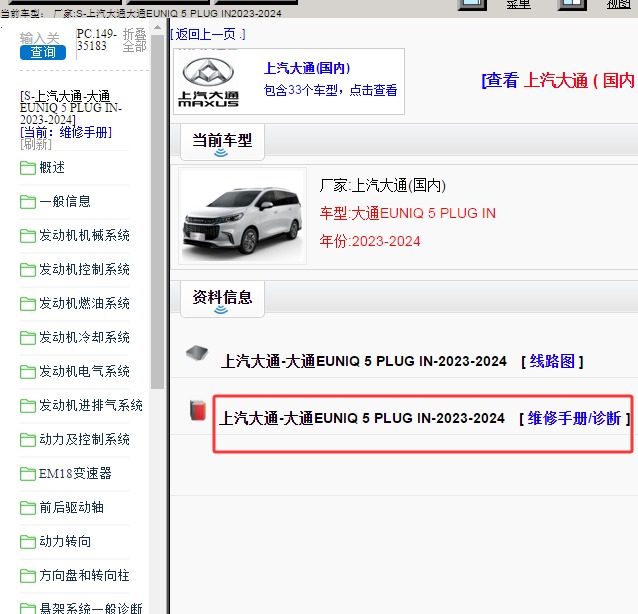Click the 前后驱动轴 folder icon

28,507
